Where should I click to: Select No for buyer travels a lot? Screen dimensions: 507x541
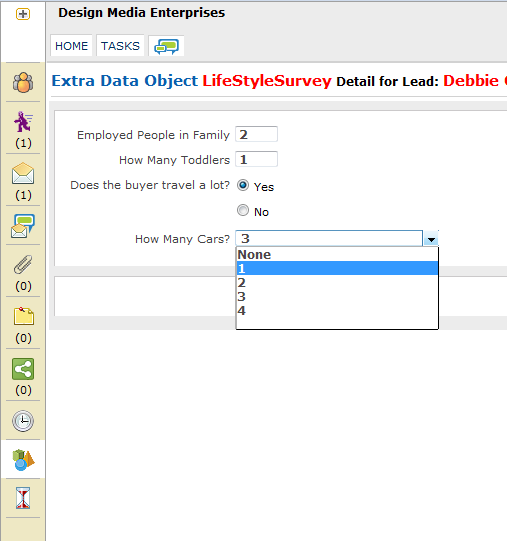point(243,210)
